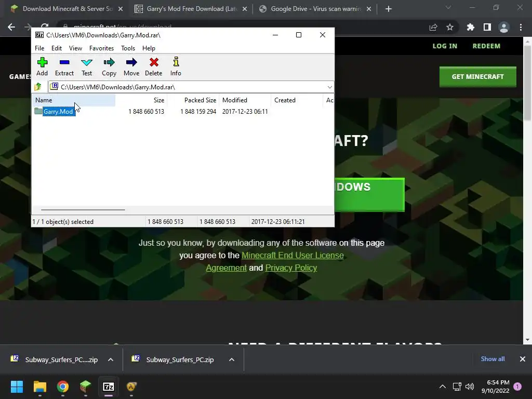Click the packed size 1 848 159 294
This screenshot has width=532, height=399.
198,112
